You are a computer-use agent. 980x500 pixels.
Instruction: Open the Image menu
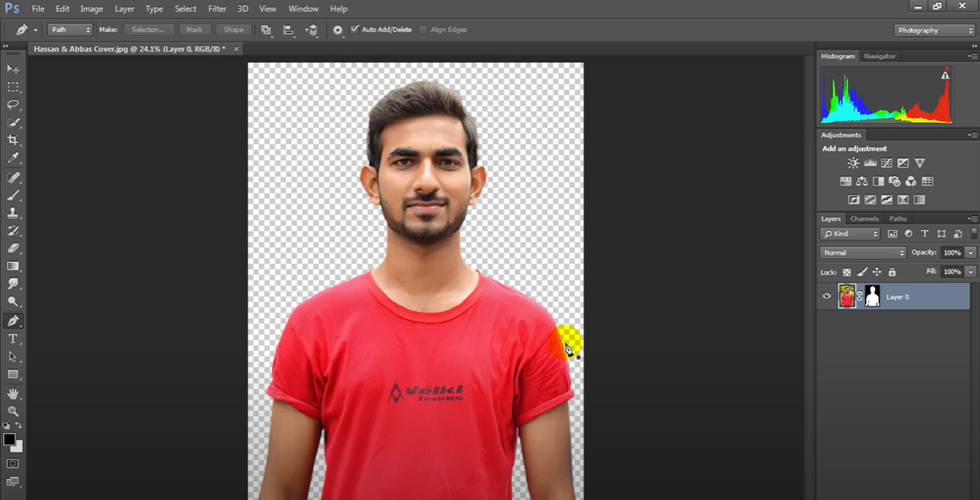pyautogui.click(x=92, y=8)
